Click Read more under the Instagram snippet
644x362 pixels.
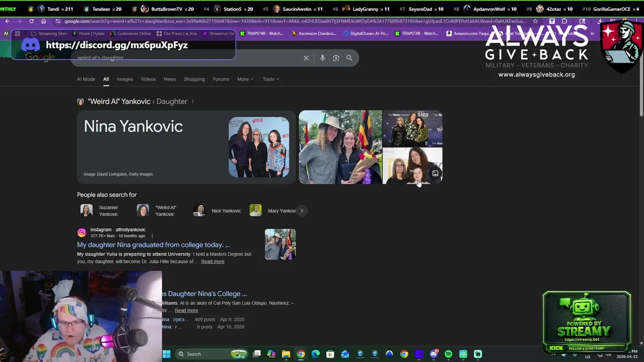coord(213,261)
